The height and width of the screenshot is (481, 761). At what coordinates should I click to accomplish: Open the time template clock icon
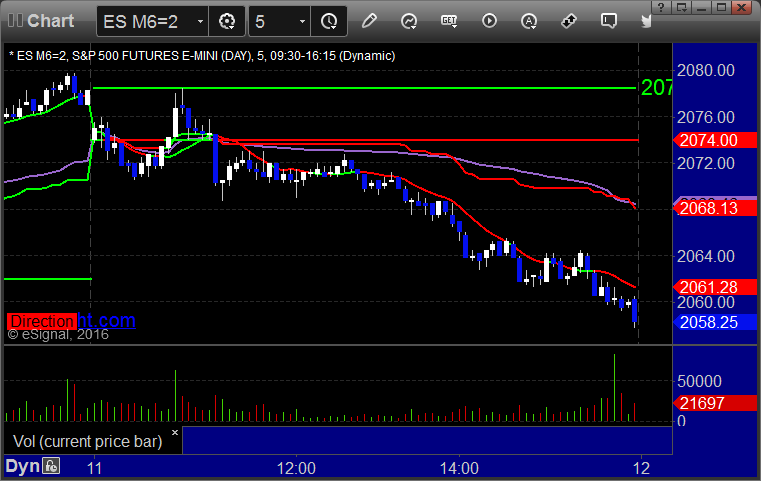click(x=329, y=21)
